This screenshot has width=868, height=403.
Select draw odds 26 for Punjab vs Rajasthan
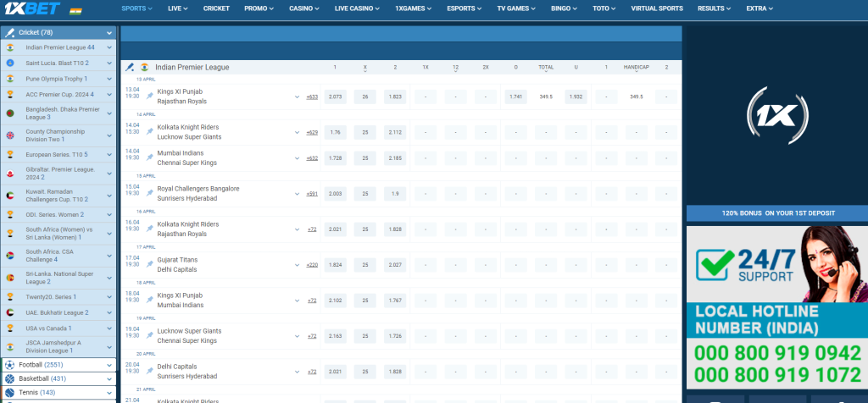(364, 97)
